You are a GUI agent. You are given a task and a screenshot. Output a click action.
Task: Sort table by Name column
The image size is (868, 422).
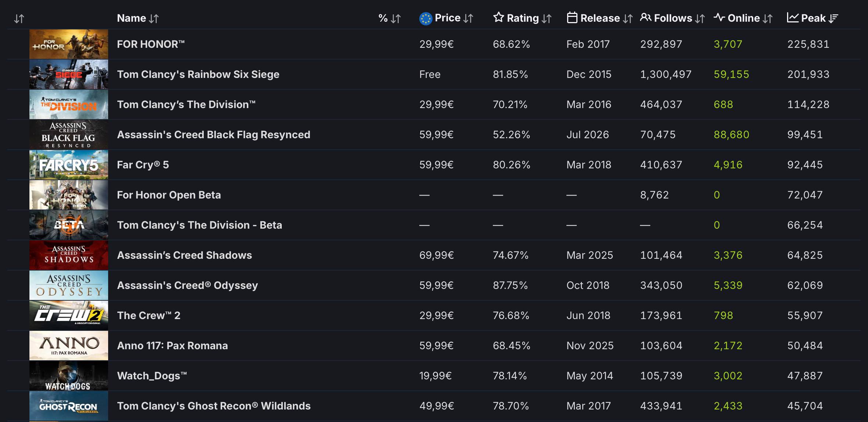[138, 18]
